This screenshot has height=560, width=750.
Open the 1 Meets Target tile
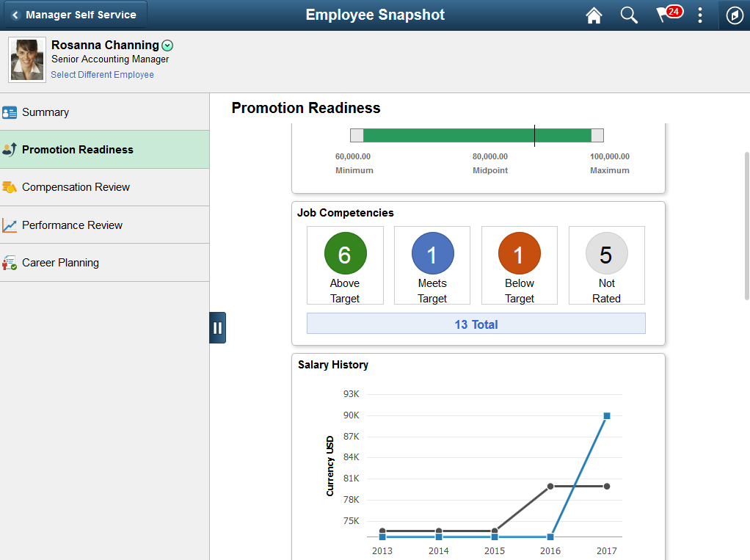(x=432, y=266)
